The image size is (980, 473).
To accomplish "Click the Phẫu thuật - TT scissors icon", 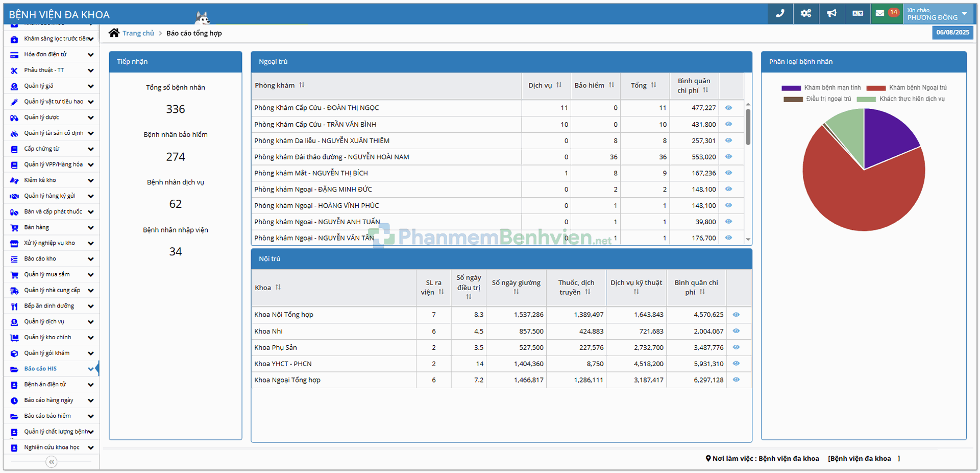I will coord(14,70).
